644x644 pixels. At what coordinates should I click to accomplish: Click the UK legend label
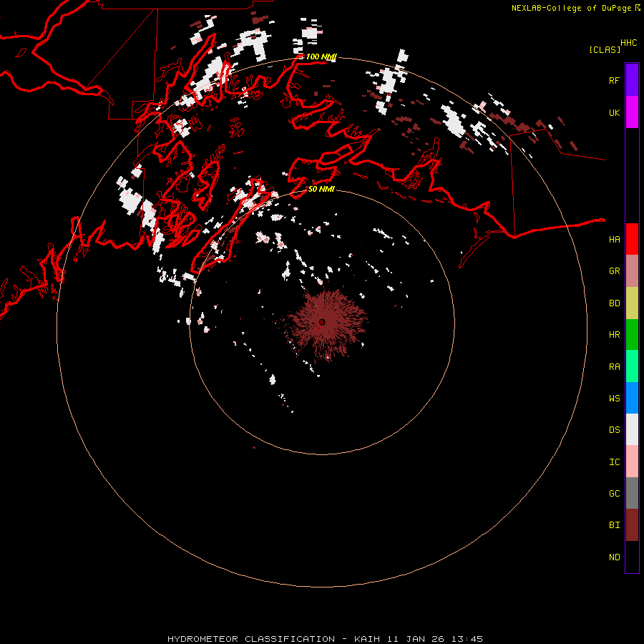pyautogui.click(x=614, y=112)
